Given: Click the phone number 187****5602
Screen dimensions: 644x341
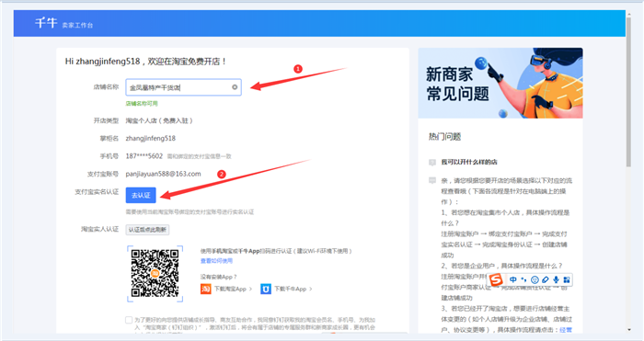Looking at the screenshot, I should (x=144, y=156).
